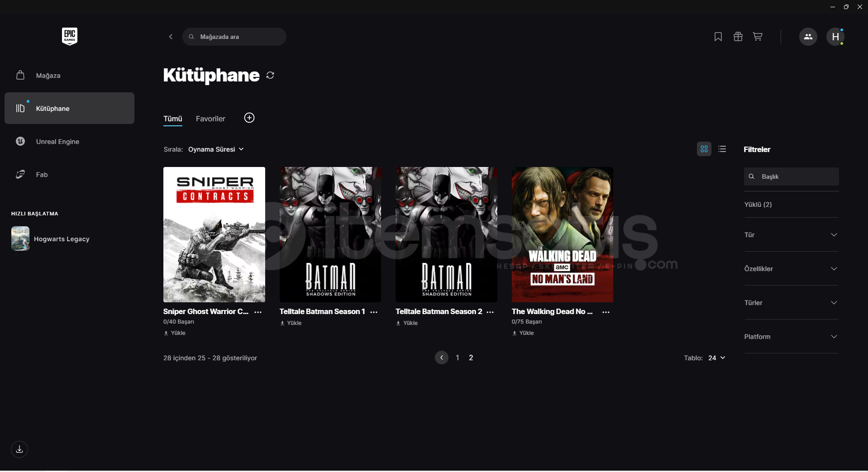Open the Sniper Ghost Warrior Contracts cover
868x472 pixels.
coord(214,234)
